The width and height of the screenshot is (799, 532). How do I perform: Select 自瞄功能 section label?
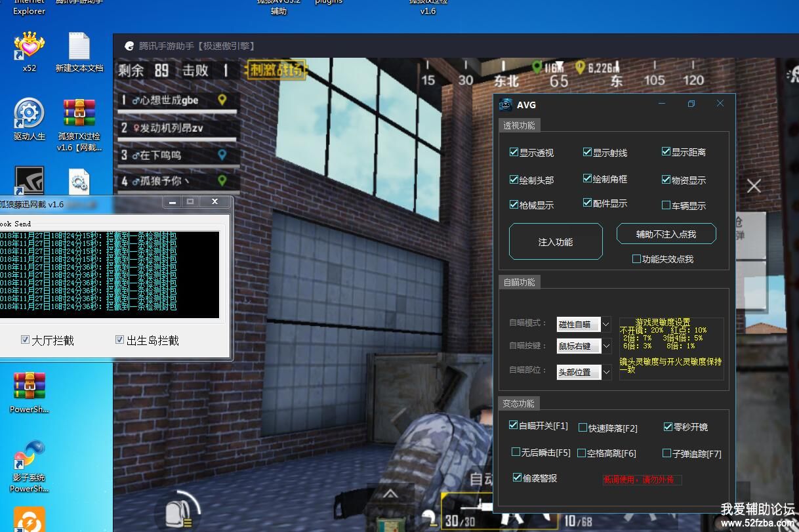(x=519, y=282)
